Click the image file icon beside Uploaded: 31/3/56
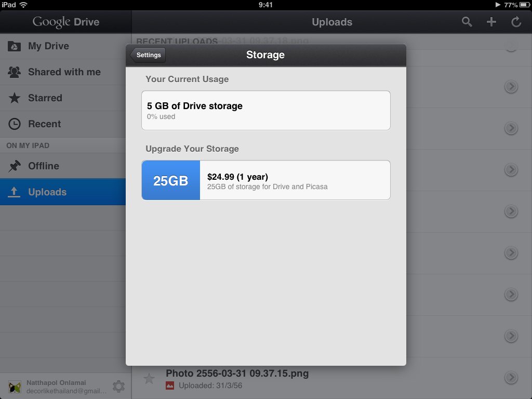The height and width of the screenshot is (399, 532). pyautogui.click(x=170, y=386)
